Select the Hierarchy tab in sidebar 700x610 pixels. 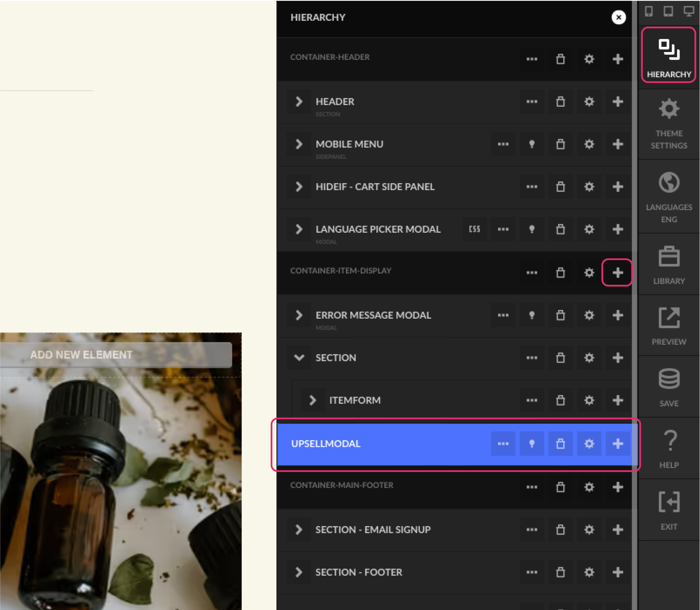[669, 55]
